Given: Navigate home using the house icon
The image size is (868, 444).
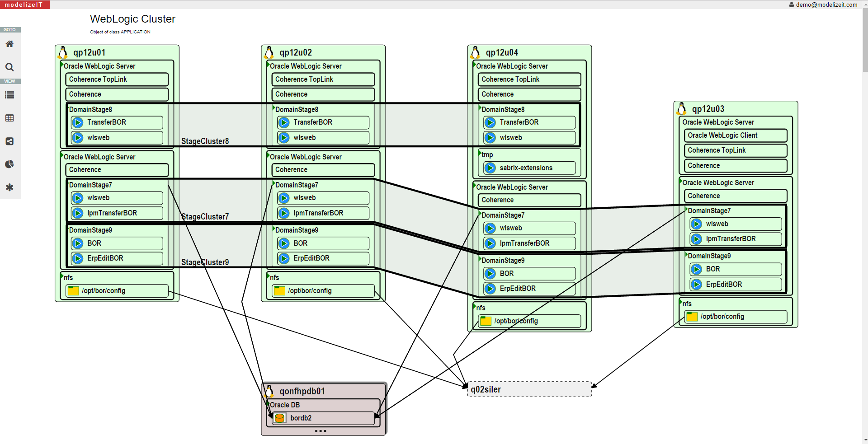Looking at the screenshot, I should click(x=9, y=44).
